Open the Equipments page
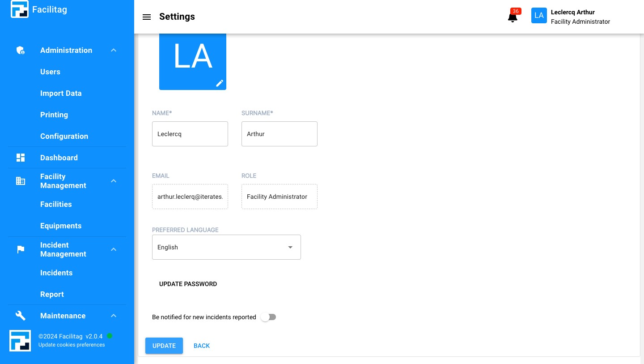The height and width of the screenshot is (364, 644). click(x=61, y=226)
